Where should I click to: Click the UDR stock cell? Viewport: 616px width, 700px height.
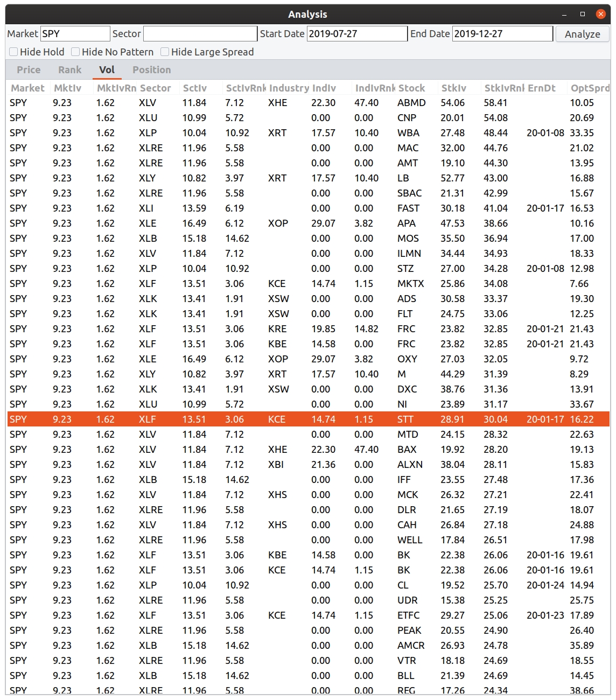[408, 600]
